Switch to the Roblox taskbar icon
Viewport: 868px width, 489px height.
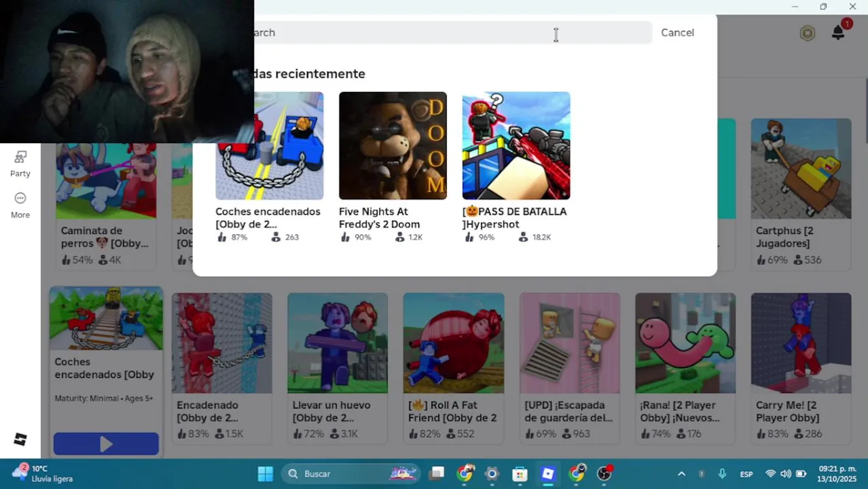[548, 473]
